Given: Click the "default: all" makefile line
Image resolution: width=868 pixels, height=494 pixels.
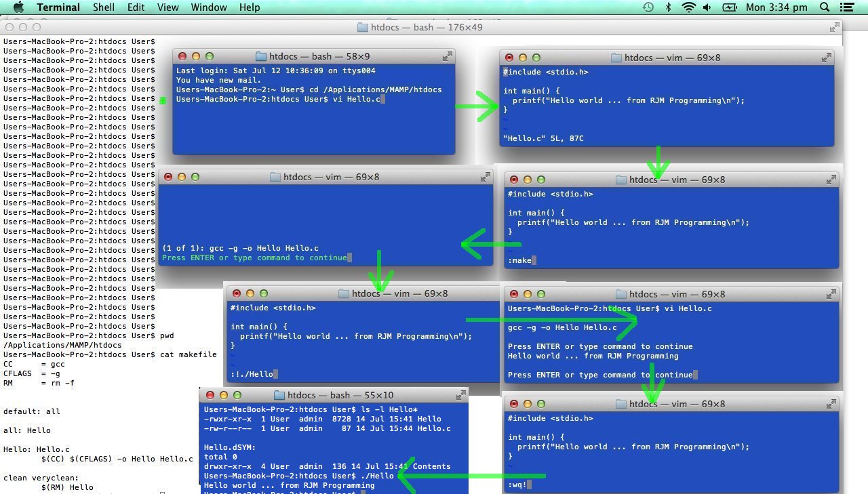Looking at the screenshot, I should (32, 411).
